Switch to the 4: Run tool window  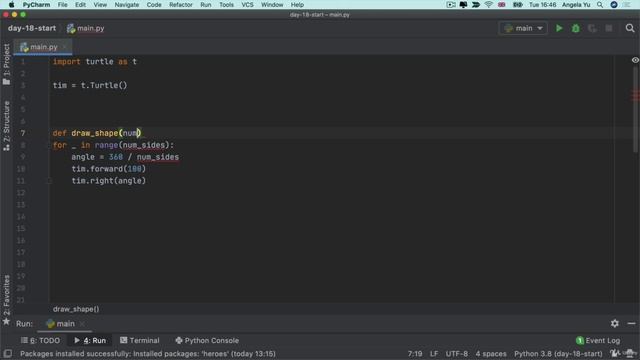coord(90,340)
